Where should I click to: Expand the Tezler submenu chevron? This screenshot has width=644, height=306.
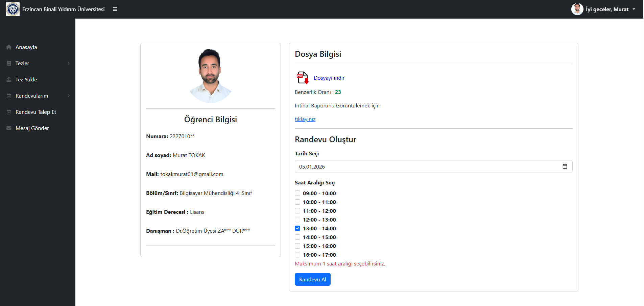[69, 63]
